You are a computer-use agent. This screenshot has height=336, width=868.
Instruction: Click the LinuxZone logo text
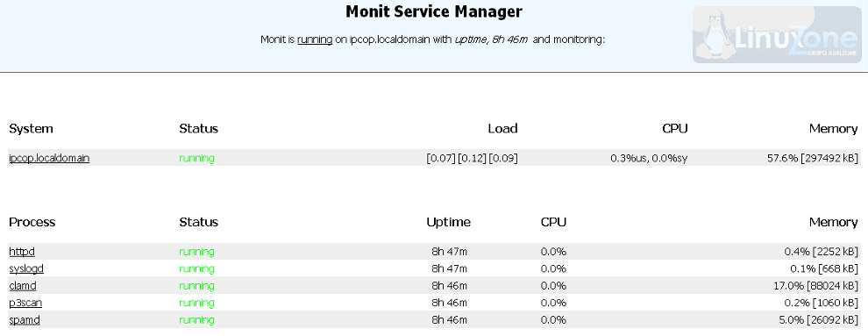795,38
